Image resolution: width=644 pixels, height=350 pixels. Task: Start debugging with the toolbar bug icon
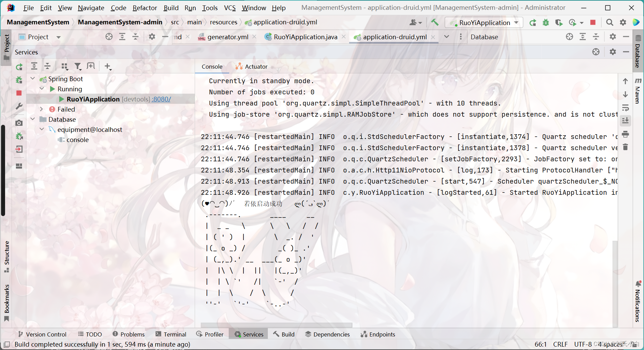(546, 23)
